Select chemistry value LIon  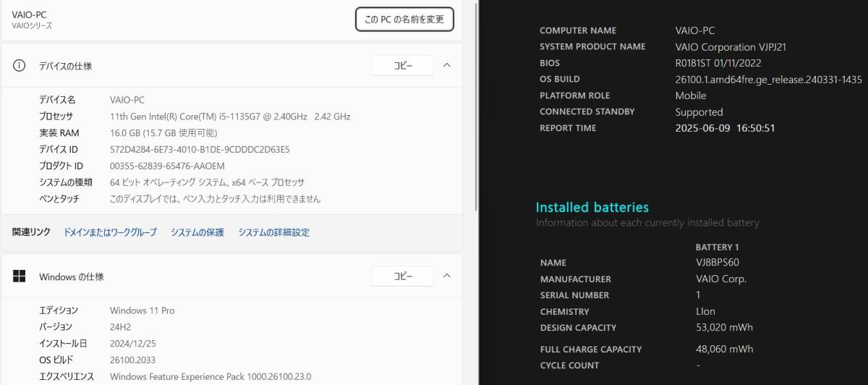pos(705,311)
